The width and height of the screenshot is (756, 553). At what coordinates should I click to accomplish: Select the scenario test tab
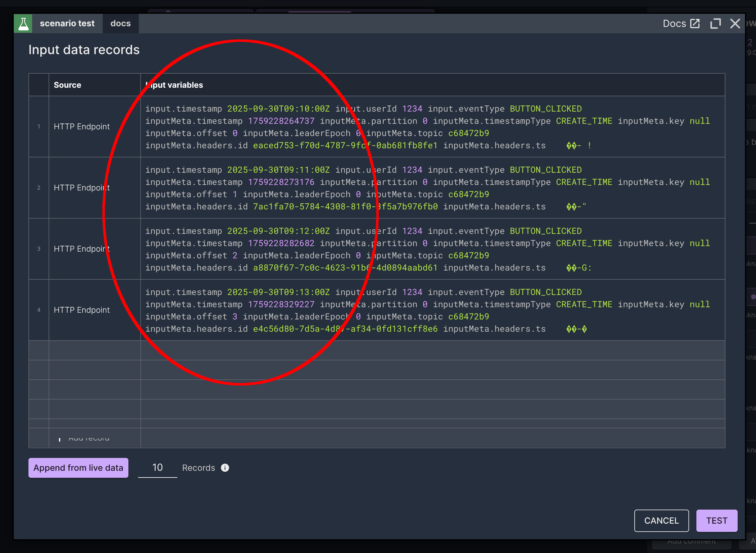(x=67, y=24)
